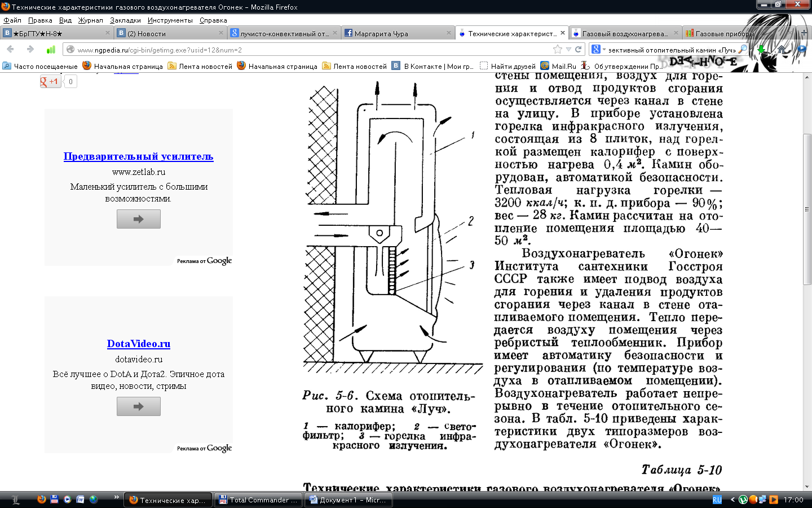Open Google search engine selector dropdown
The image size is (812, 508).
[x=598, y=50]
